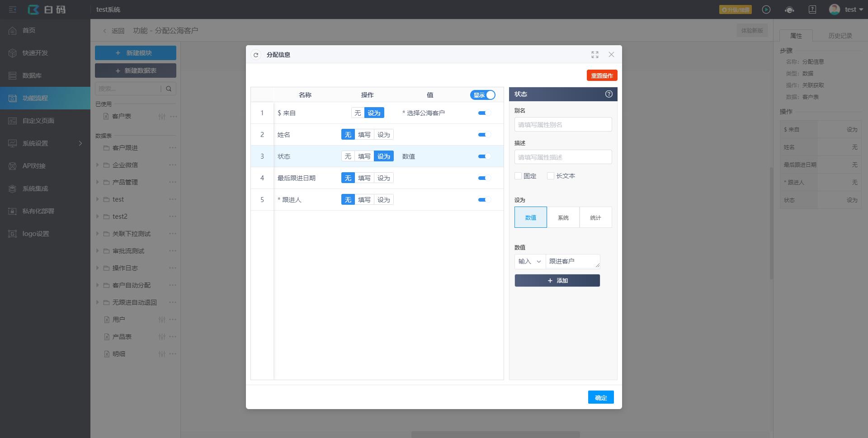Image resolution: width=868 pixels, height=438 pixels.
Task: Open the customer service headset icon
Action: click(789, 9)
